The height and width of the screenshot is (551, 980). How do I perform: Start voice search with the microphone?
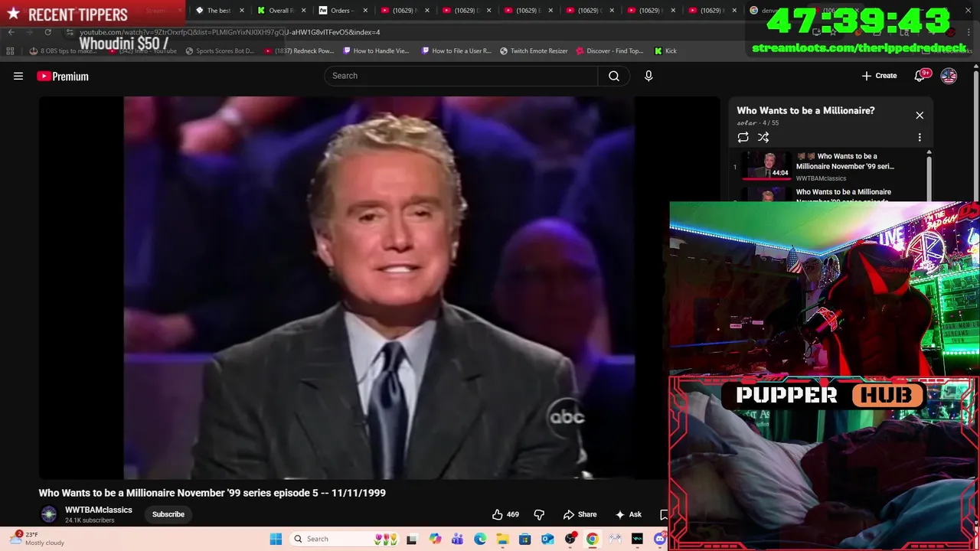(648, 76)
